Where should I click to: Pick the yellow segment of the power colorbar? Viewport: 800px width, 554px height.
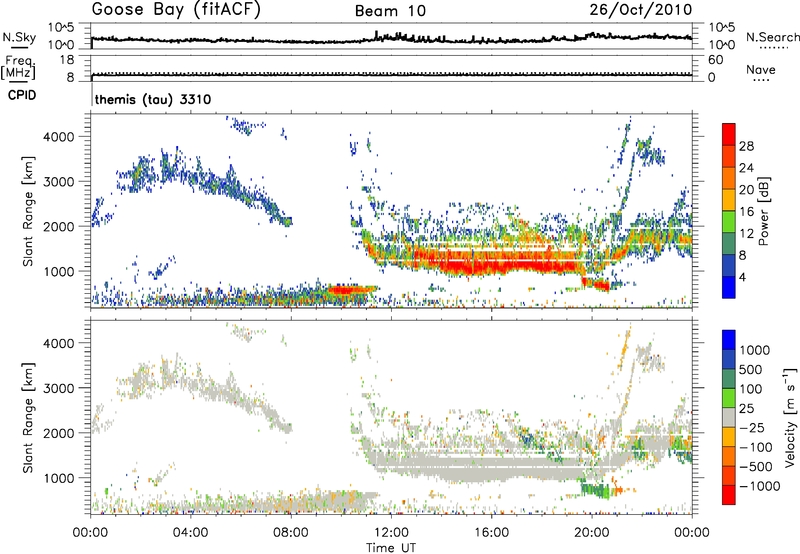pyautogui.click(x=729, y=199)
